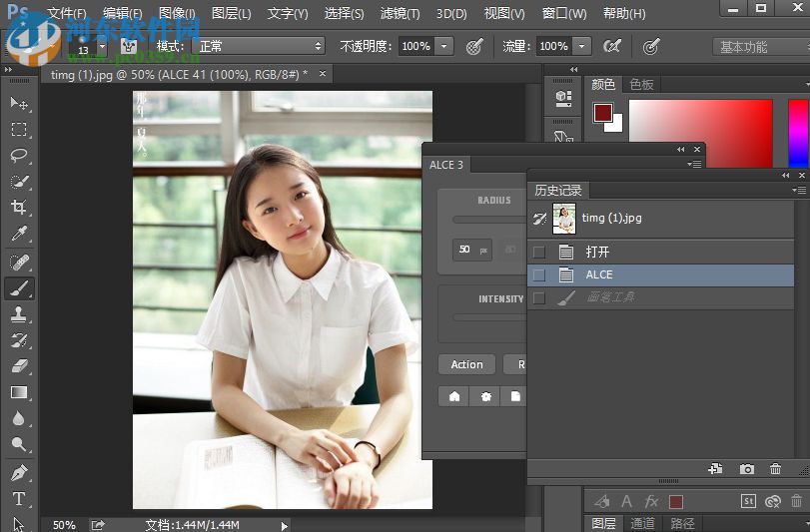Viewport: 810px width, 532px height.
Task: Select the History Brush tool
Action: pyautogui.click(x=19, y=340)
